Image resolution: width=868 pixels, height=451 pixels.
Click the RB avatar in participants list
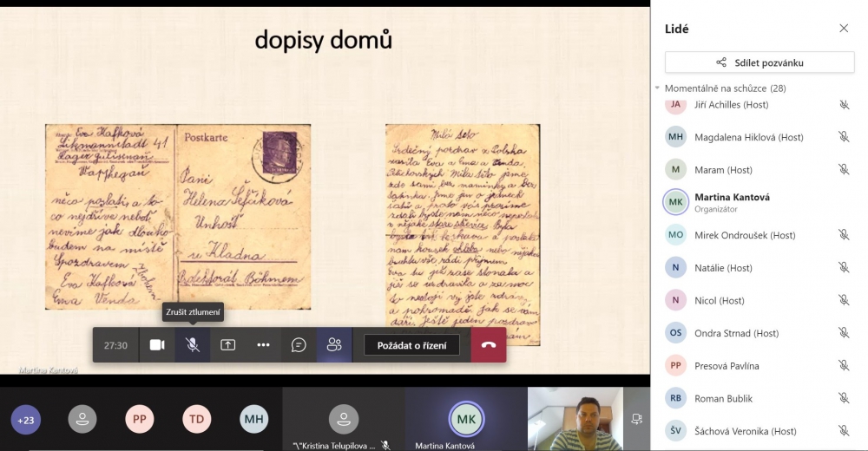tap(676, 398)
